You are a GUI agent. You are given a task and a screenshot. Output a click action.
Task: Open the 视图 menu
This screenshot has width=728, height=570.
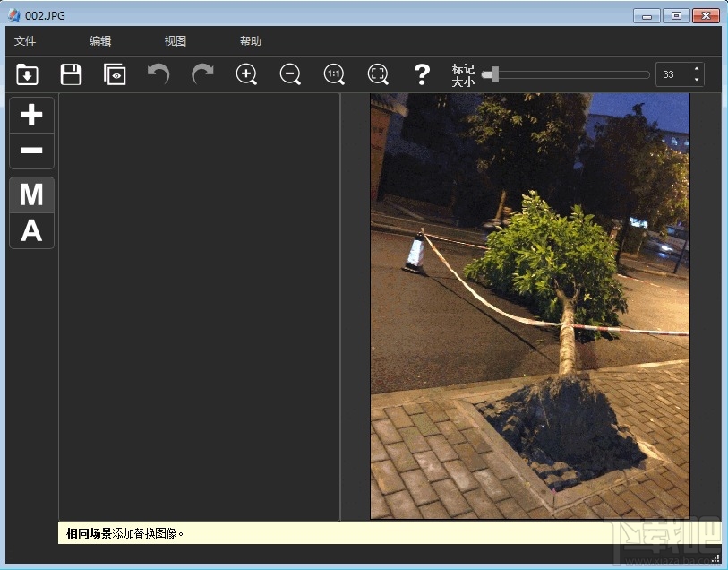175,40
